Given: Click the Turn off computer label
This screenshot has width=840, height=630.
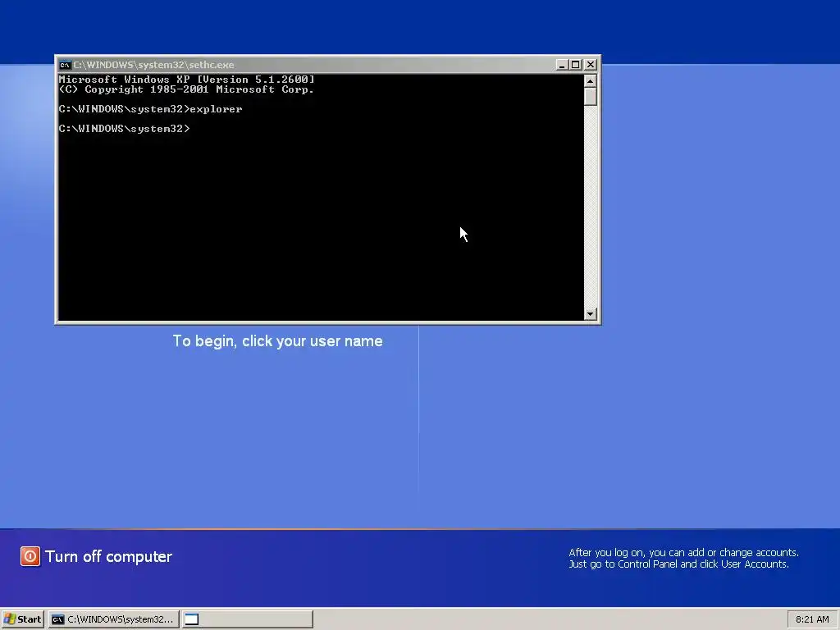Looking at the screenshot, I should [x=109, y=557].
